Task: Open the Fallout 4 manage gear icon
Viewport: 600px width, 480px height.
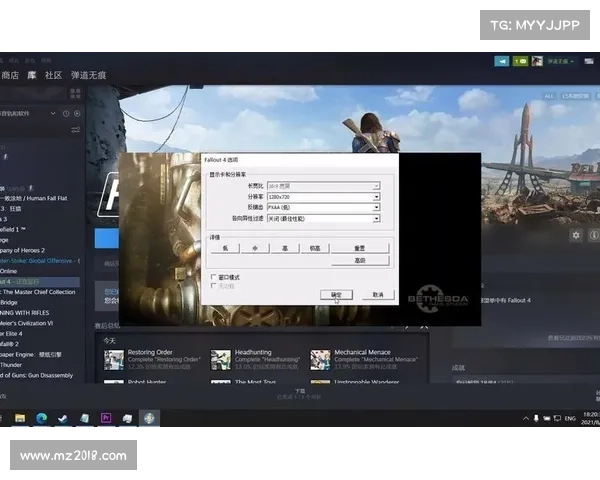Action: pyautogui.click(x=576, y=235)
